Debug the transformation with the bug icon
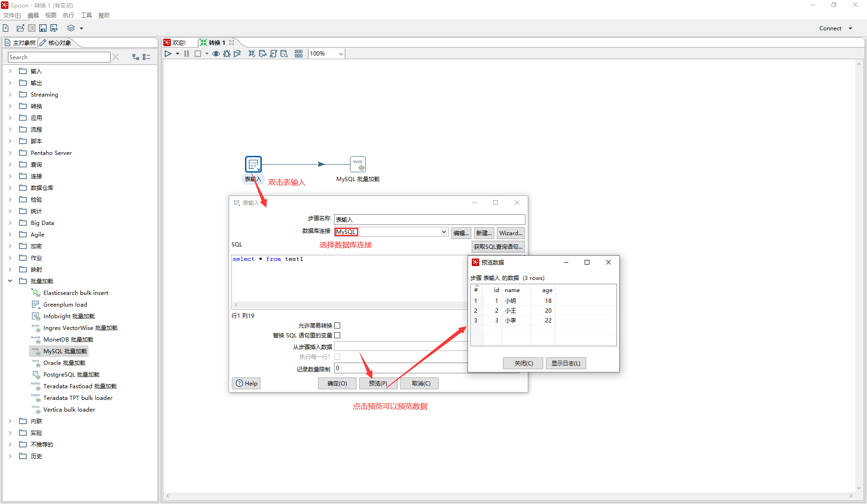 point(227,54)
